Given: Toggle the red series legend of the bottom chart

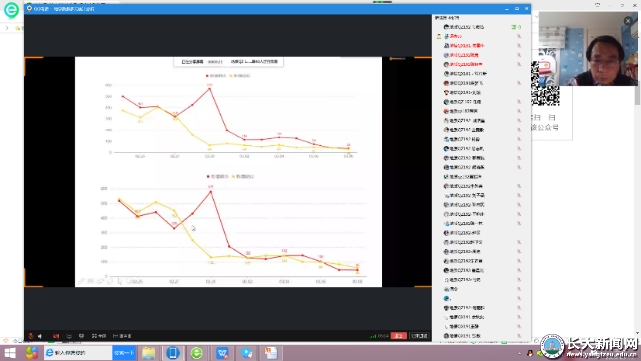Looking at the screenshot, I should pos(217,177).
